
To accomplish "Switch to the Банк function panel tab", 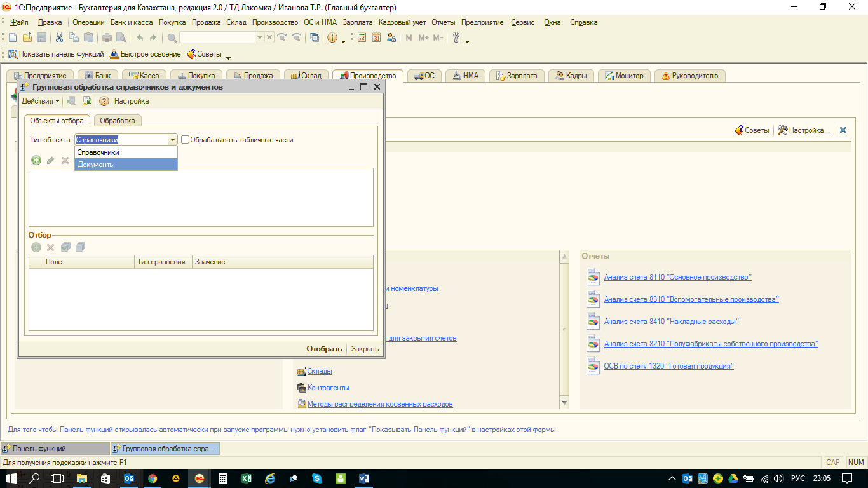I will (x=97, y=76).
